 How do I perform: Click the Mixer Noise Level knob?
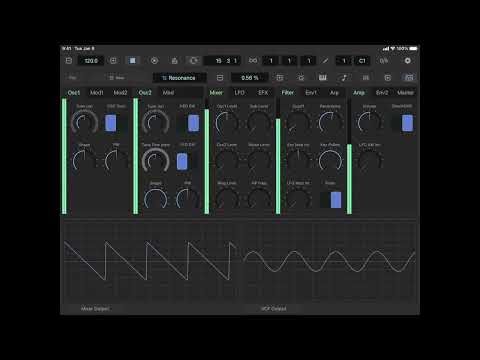pyautogui.click(x=259, y=161)
